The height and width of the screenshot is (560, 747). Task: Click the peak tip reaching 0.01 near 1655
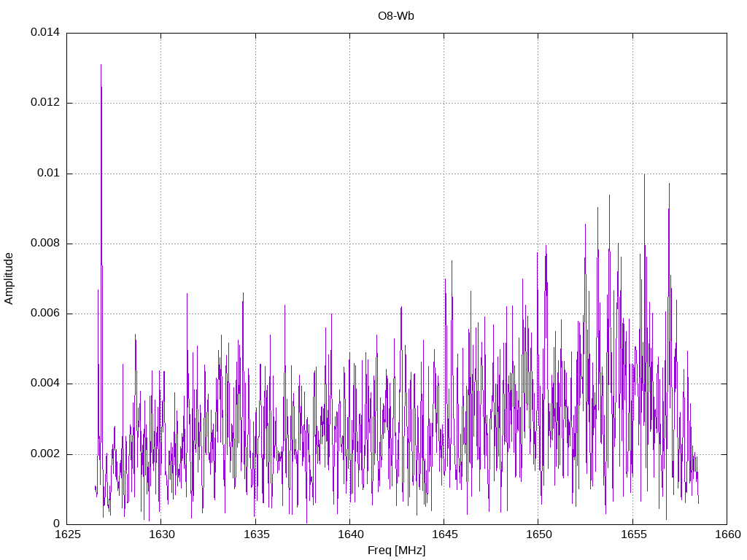click(644, 175)
